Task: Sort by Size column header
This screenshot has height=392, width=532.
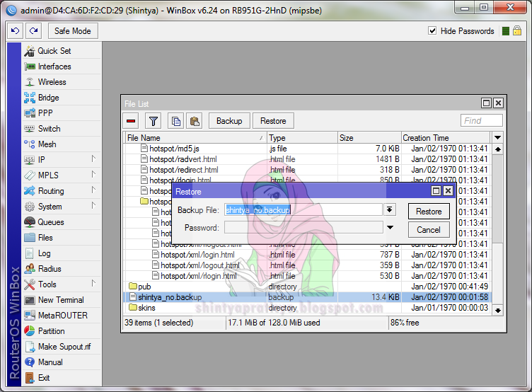Action: (x=369, y=138)
